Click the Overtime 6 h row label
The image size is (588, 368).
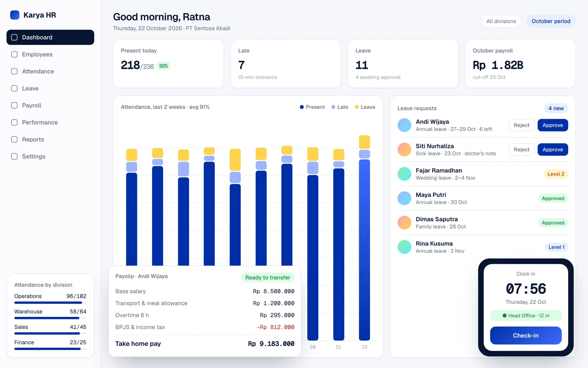pyautogui.click(x=132, y=315)
